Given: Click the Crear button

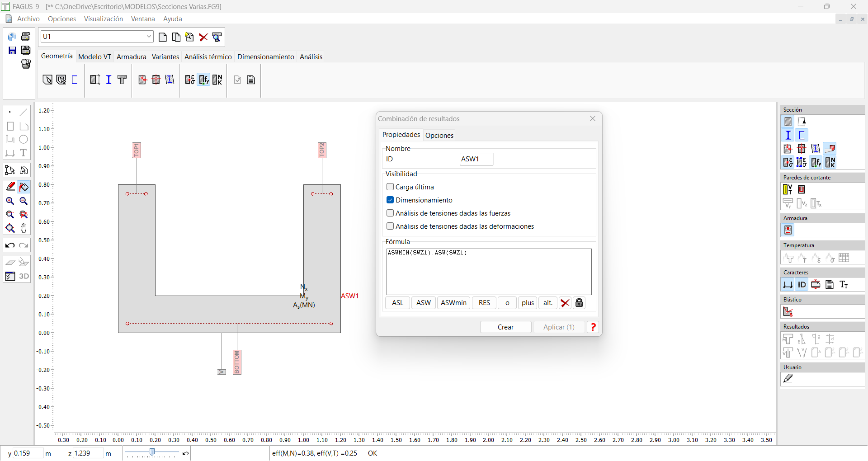Looking at the screenshot, I should [x=505, y=327].
